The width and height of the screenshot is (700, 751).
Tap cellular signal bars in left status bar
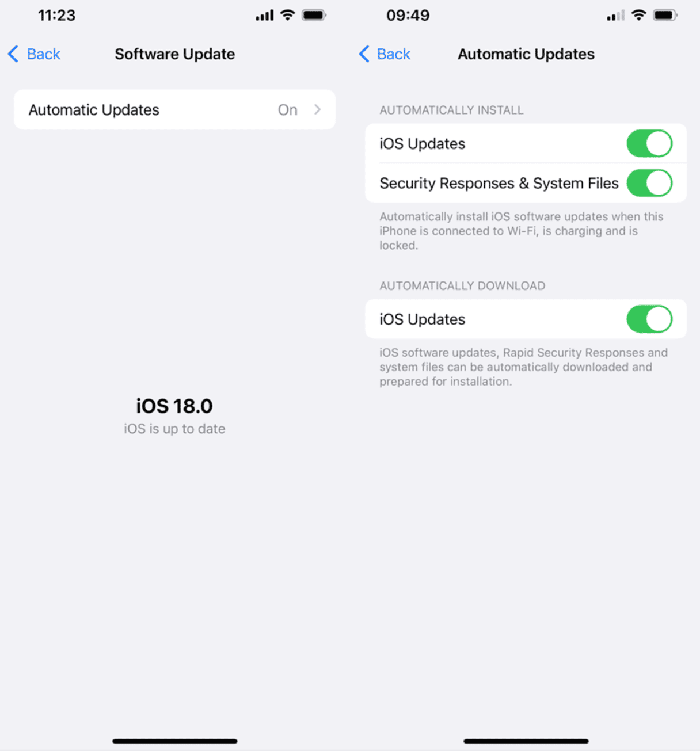click(265, 16)
